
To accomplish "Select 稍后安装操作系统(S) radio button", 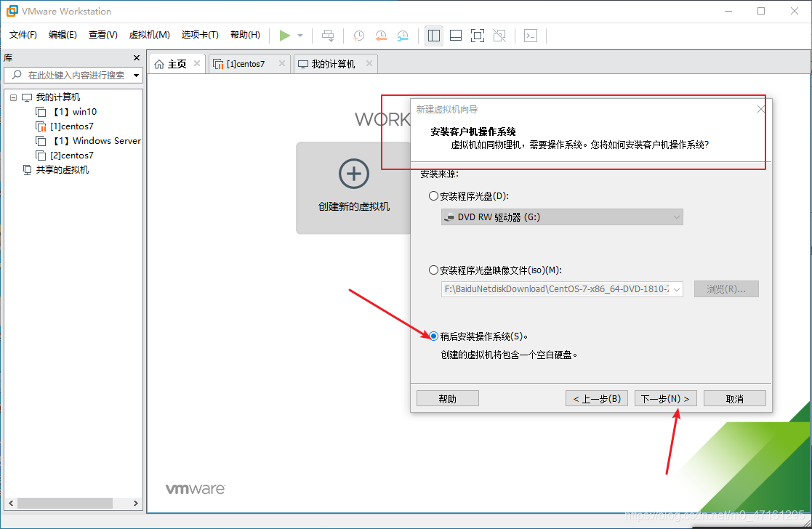I will pos(433,336).
